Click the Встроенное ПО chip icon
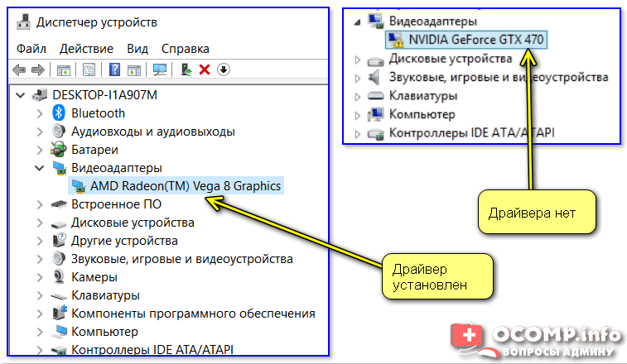The width and height of the screenshot is (627, 364). click(x=59, y=204)
